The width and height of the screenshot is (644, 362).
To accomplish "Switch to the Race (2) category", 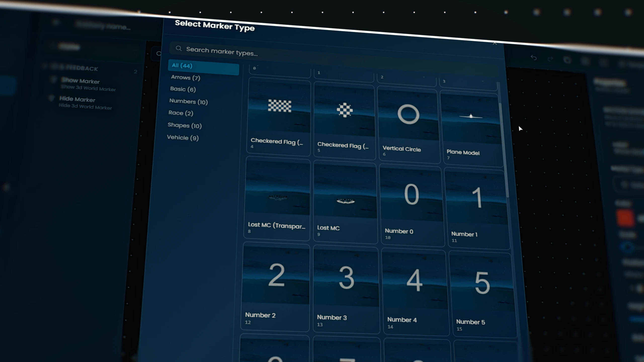I will coord(181,113).
